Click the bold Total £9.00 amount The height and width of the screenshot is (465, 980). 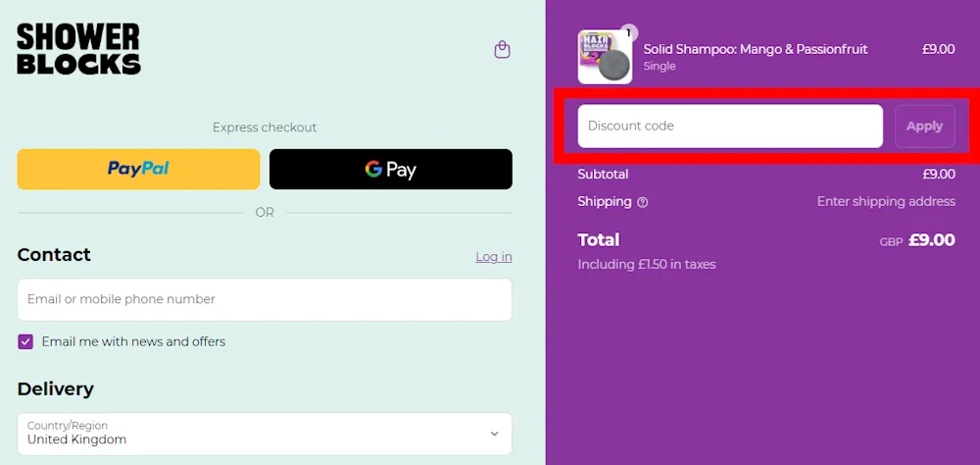(x=931, y=240)
